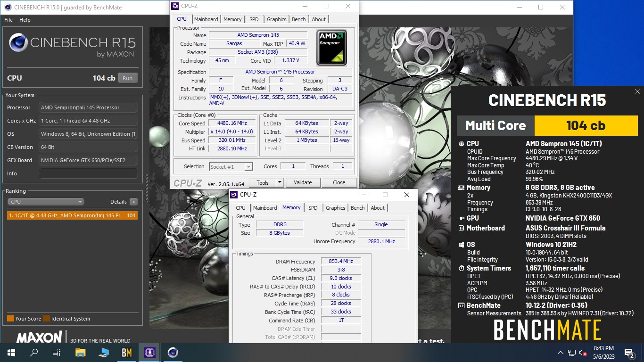Switch to Mainboard tab in lower CPU-Z
Viewport: 644px width, 362px height.
(265, 208)
